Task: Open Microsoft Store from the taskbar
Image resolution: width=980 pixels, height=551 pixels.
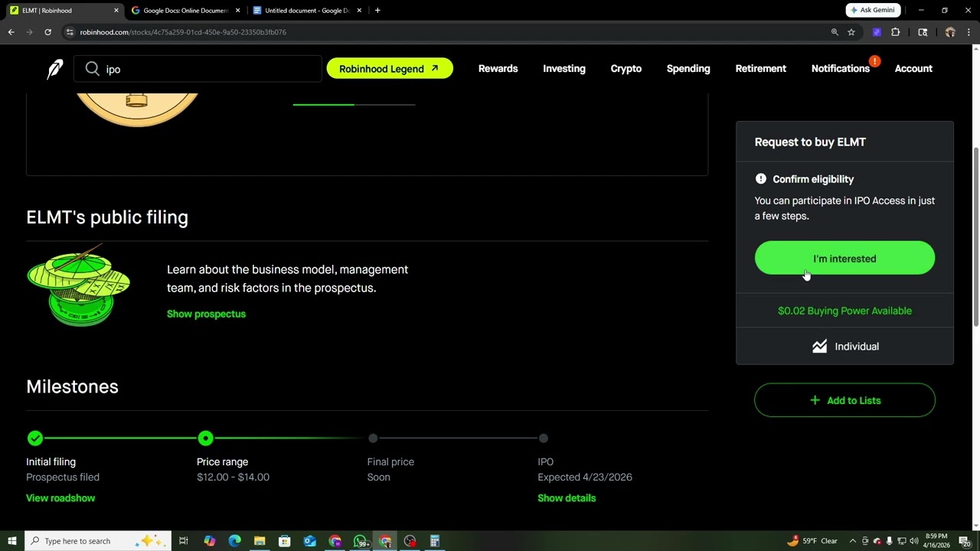Action: point(285,541)
